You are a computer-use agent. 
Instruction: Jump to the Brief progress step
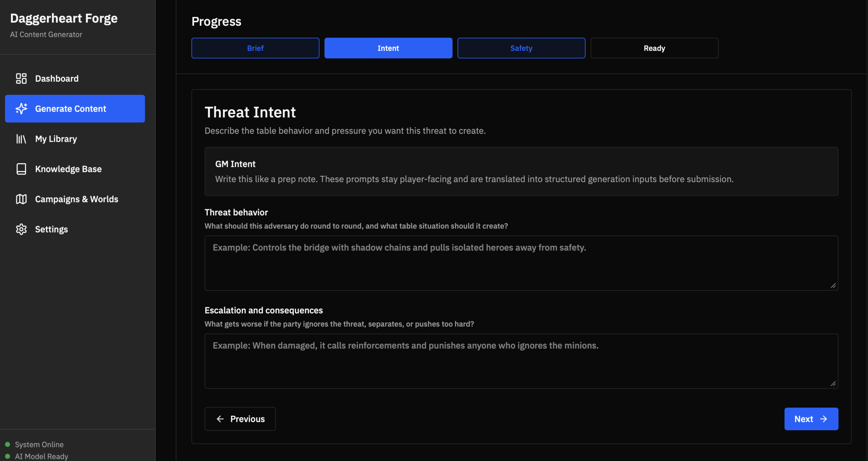point(255,48)
